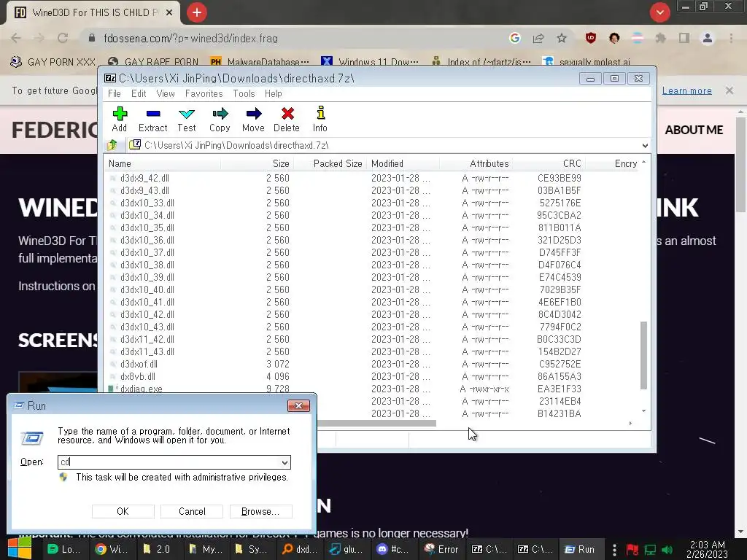Select file d3dx9_43.dll
Image resolution: width=747 pixels, height=560 pixels.
click(x=144, y=190)
